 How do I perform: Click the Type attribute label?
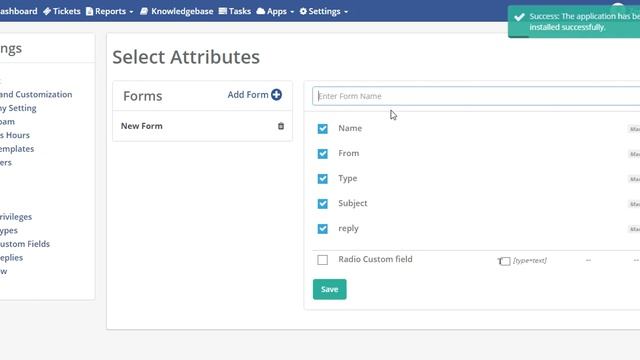tap(348, 178)
